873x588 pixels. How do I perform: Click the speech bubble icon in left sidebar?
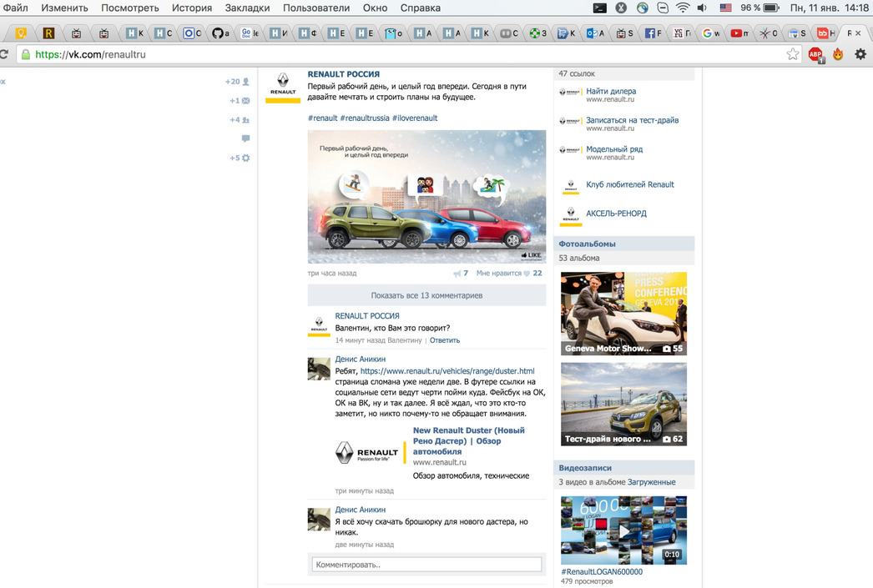(x=245, y=138)
